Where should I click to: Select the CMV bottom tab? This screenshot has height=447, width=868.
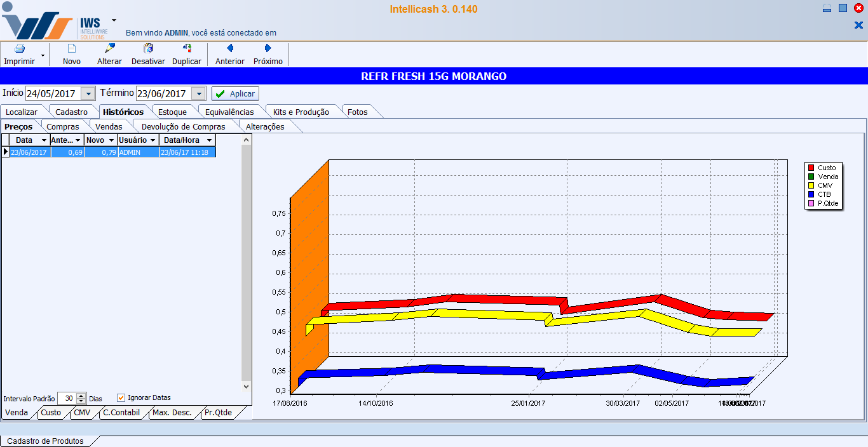(x=82, y=413)
